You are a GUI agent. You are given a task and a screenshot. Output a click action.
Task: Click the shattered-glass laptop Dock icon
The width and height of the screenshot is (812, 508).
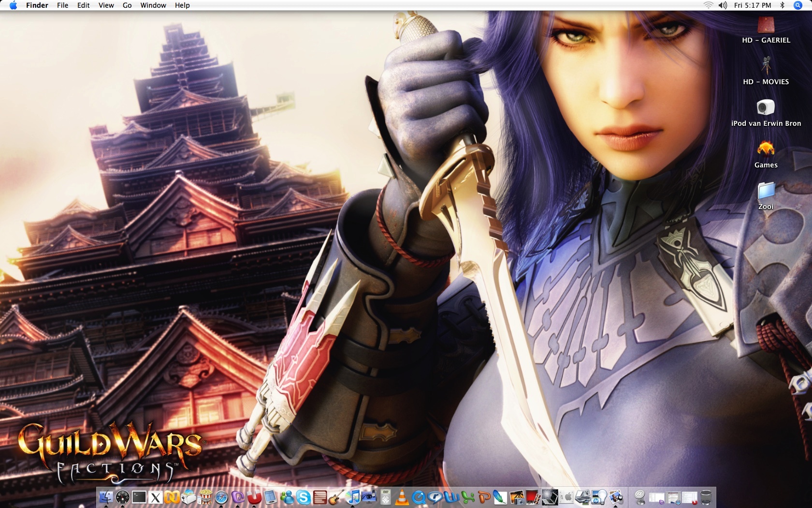click(550, 497)
